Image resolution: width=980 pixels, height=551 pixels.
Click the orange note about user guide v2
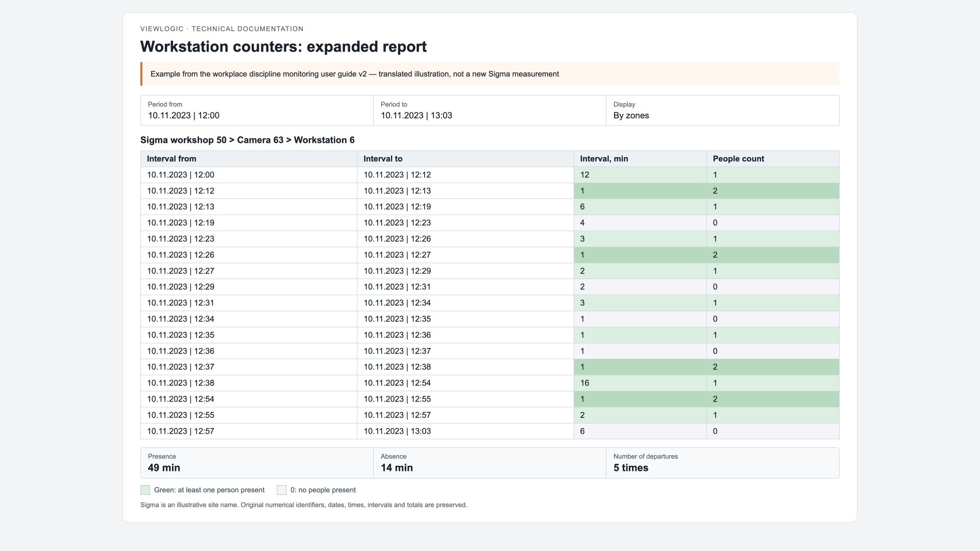point(490,74)
